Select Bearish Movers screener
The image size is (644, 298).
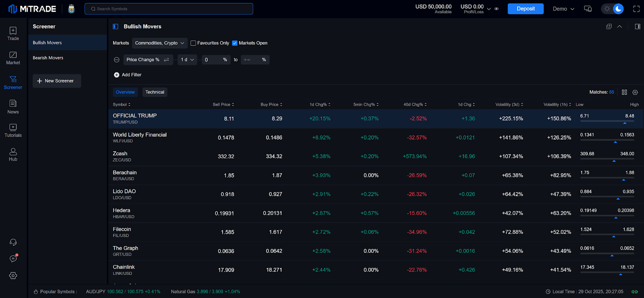point(48,58)
